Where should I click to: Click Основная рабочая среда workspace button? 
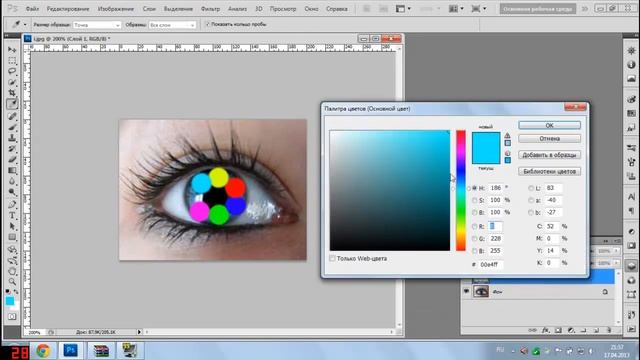tap(538, 9)
